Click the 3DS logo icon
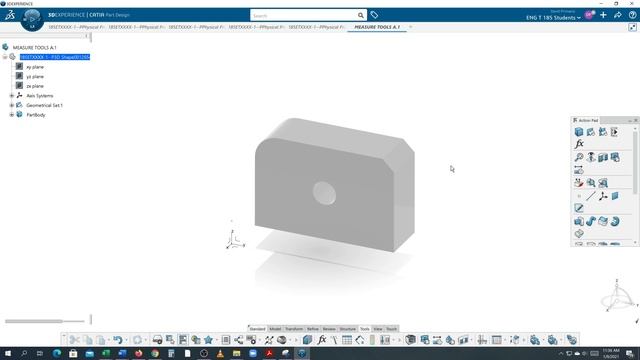This screenshot has width=640, height=360. [10, 16]
